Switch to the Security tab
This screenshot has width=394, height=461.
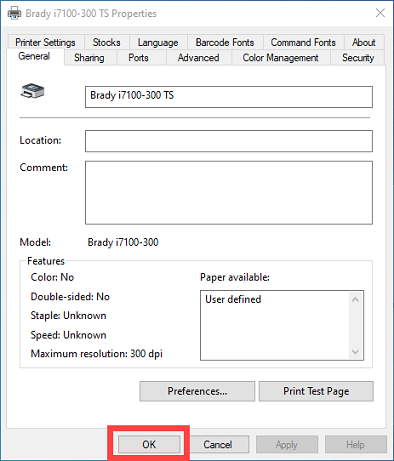pos(358,58)
